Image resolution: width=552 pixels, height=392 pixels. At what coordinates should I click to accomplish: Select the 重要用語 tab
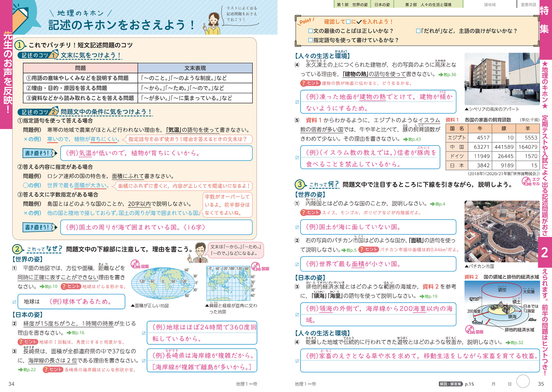tap(528, 4)
